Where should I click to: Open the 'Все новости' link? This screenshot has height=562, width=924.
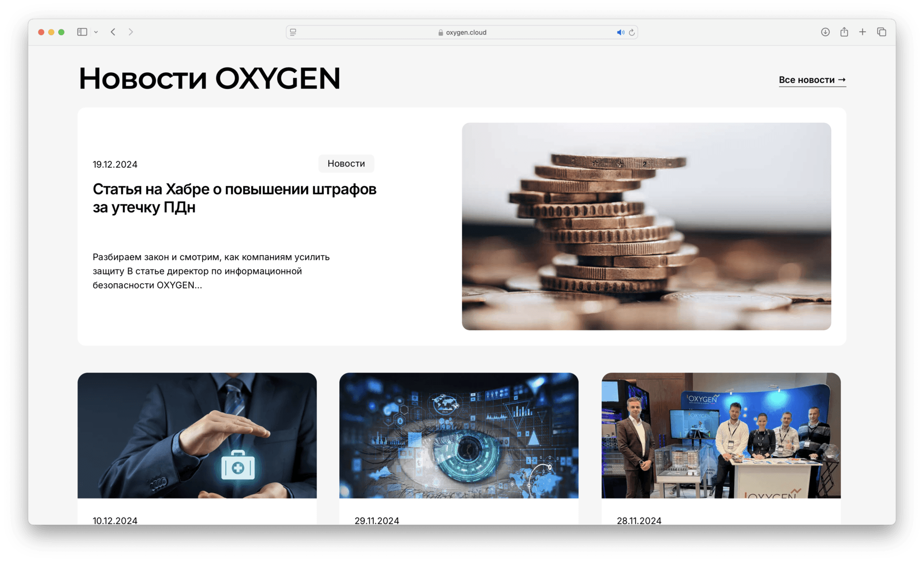tap(812, 80)
